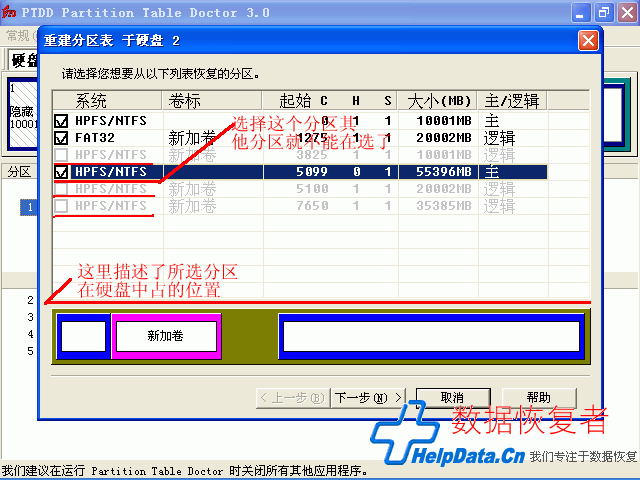Click start cylinder 5099 cell

[x=312, y=172]
